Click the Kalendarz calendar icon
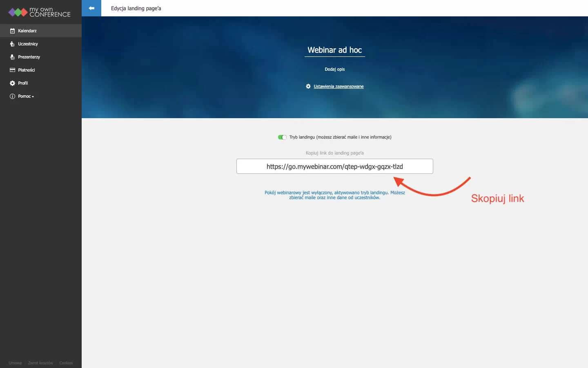 coord(12,31)
